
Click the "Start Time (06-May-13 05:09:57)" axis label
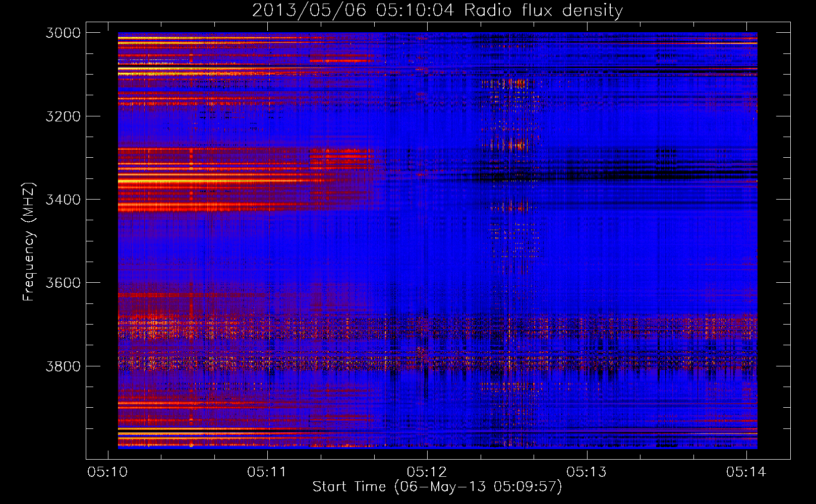pos(437,487)
